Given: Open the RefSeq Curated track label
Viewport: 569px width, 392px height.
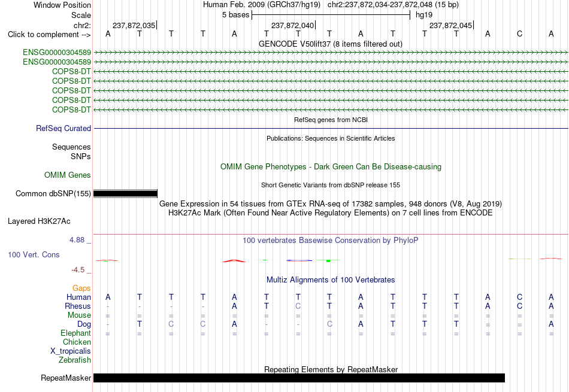Looking at the screenshot, I should pyautogui.click(x=63, y=128).
